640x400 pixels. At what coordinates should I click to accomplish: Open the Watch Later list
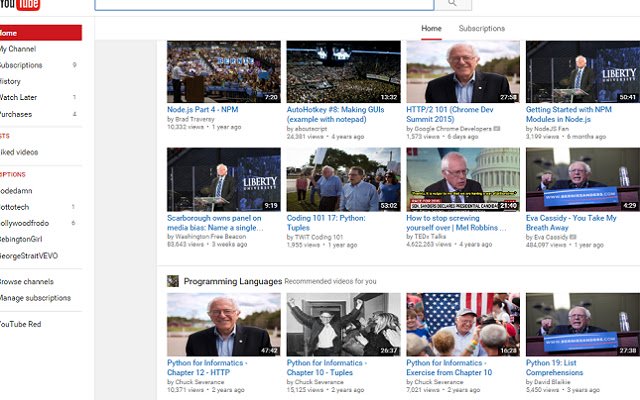18,97
